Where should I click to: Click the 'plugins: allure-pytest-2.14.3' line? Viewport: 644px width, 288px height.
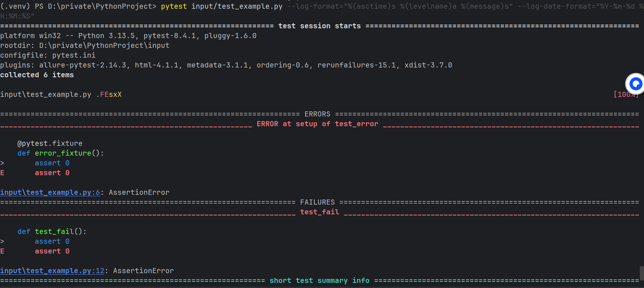(226, 65)
